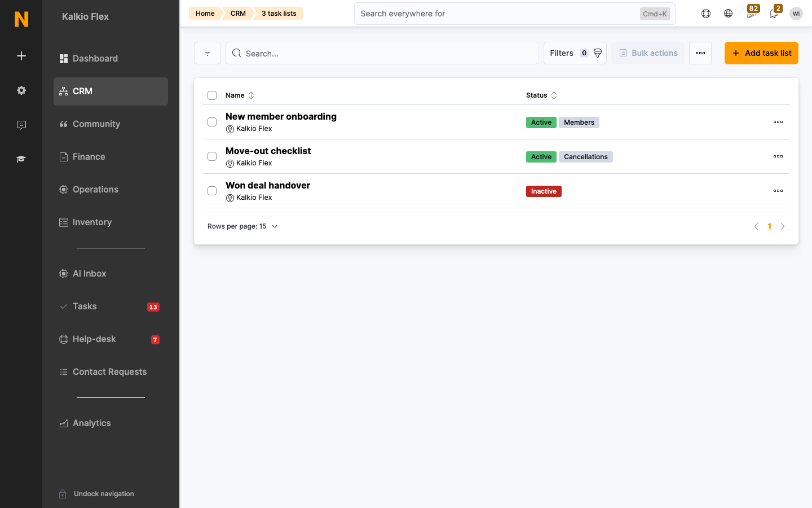Image resolution: width=812 pixels, height=508 pixels.
Task: Sort by Name column arrows
Action: (251, 95)
